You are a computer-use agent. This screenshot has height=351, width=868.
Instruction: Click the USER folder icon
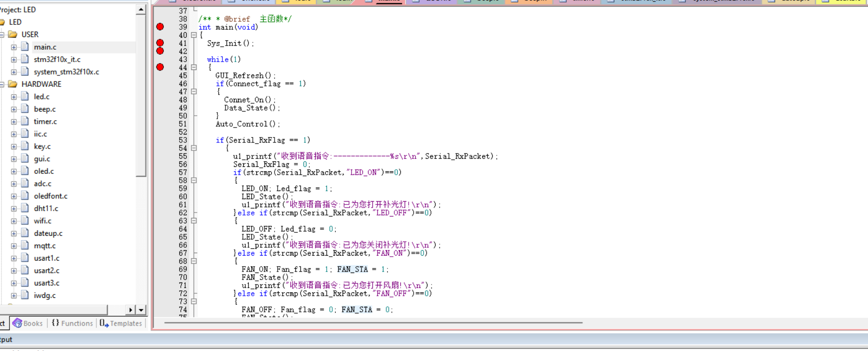(x=13, y=34)
